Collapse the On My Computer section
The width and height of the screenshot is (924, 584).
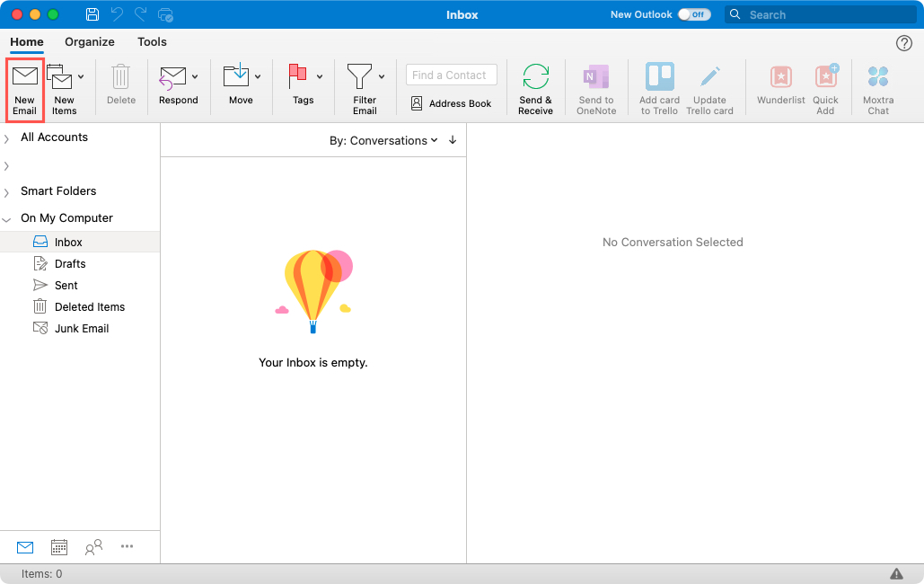coord(7,217)
